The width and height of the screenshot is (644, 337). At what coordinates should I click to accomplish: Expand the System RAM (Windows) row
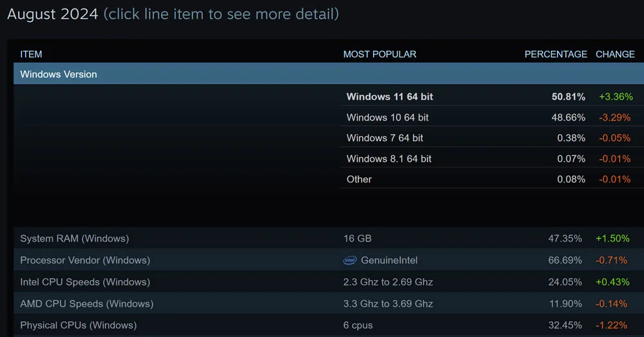pyautogui.click(x=74, y=238)
